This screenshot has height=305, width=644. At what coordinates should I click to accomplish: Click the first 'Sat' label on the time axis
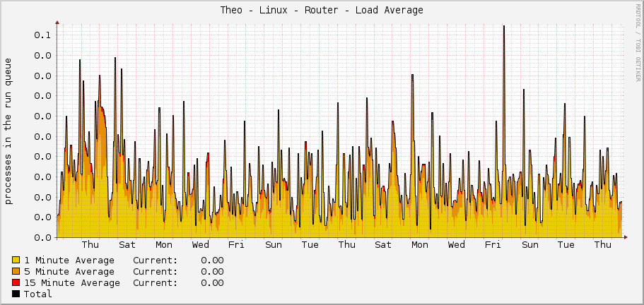127,245
